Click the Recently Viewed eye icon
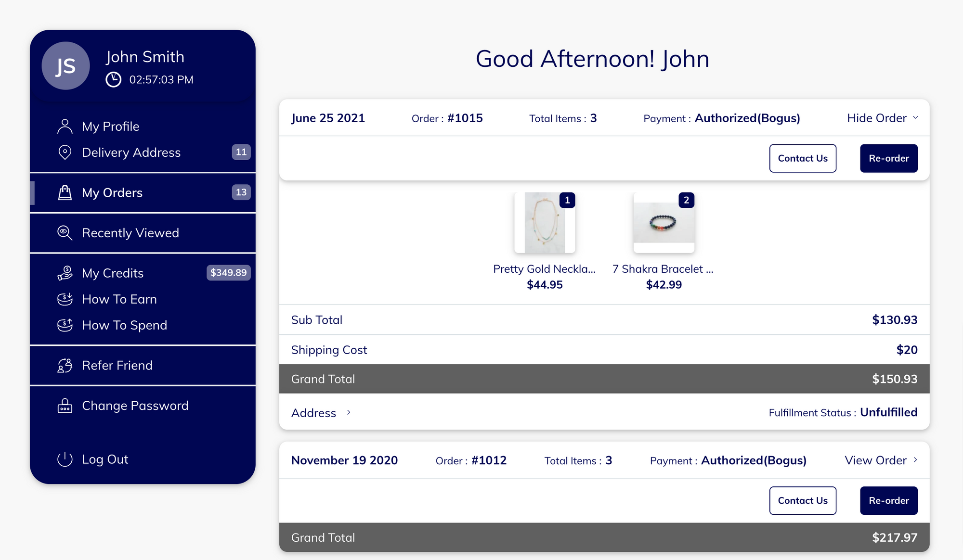963x560 pixels. pos(65,233)
